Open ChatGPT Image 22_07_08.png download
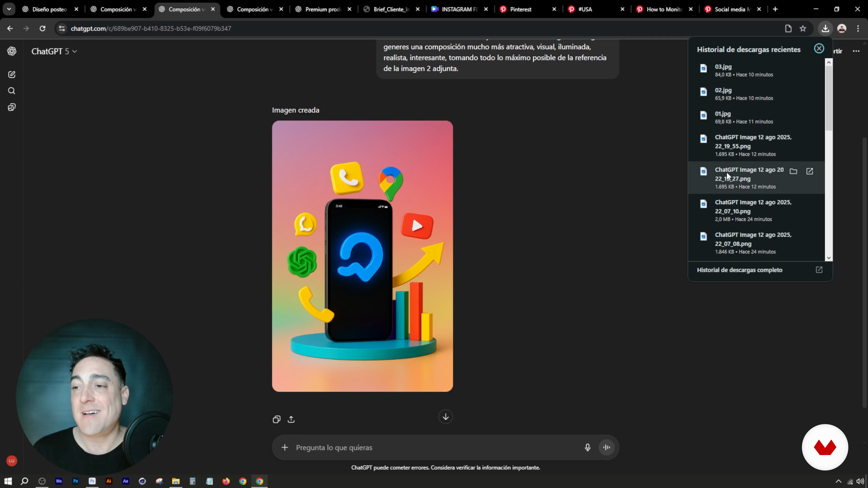This screenshot has width=868, height=488. pos(757,243)
